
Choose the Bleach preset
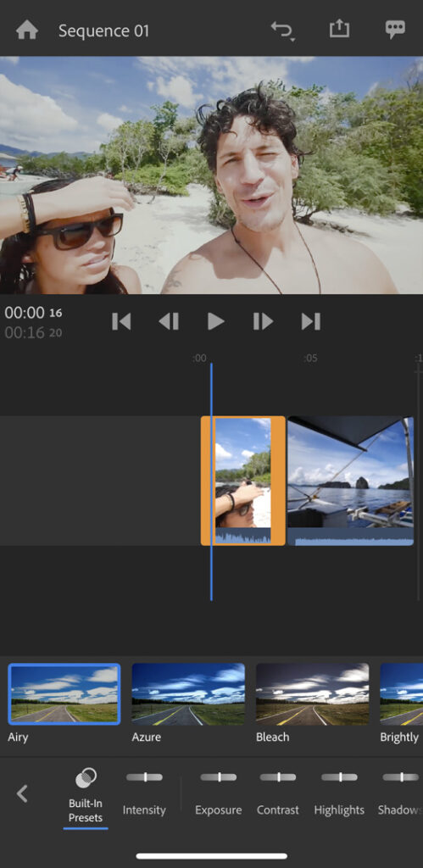pos(312,694)
